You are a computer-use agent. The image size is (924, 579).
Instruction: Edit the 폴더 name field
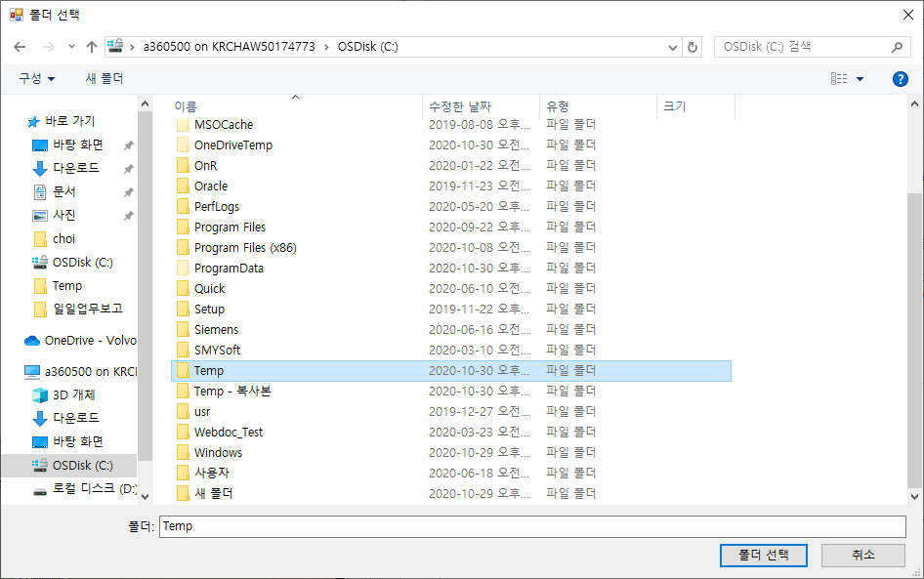[x=532, y=526]
